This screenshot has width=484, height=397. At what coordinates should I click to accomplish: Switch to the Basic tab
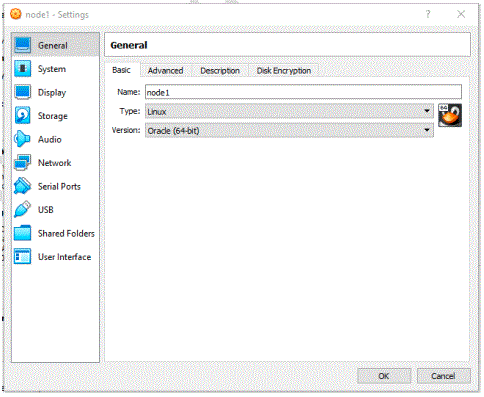pos(122,70)
